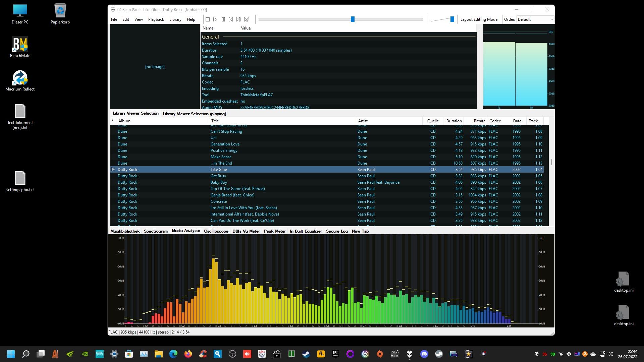
Task: Select Macrium Reflect desktop shortcut
Action: click(x=20, y=81)
